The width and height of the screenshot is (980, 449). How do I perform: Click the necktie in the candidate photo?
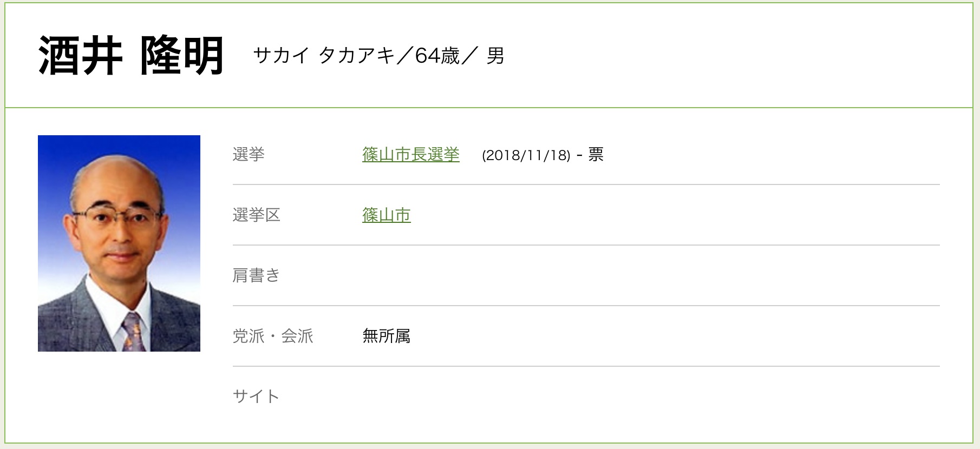click(133, 332)
